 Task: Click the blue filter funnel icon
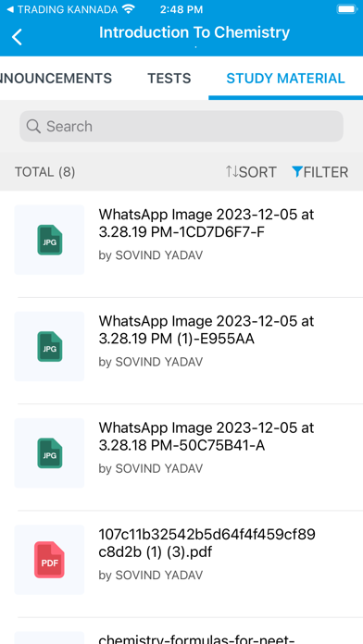click(x=297, y=171)
